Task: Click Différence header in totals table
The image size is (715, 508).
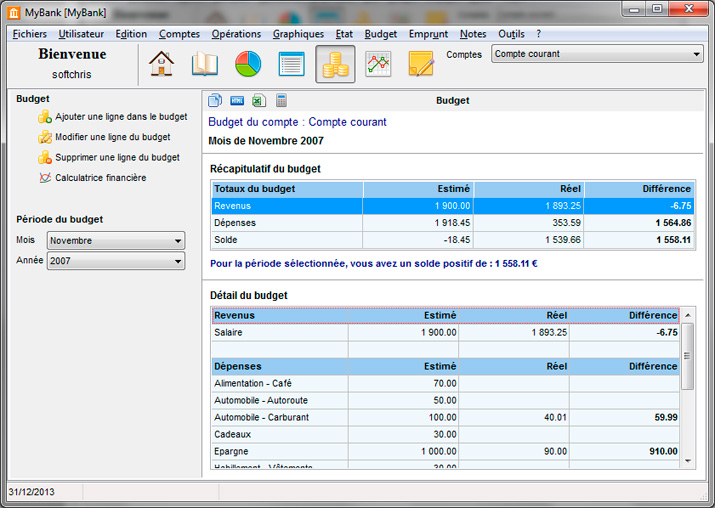Action: [639, 189]
